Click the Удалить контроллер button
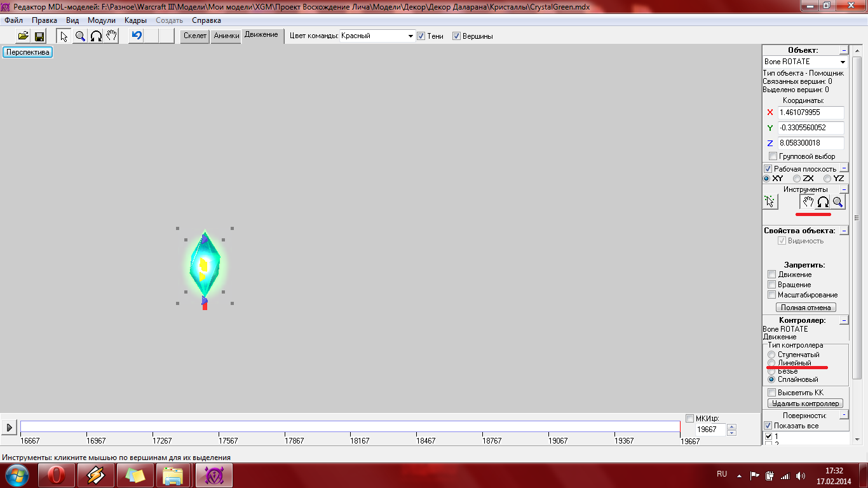This screenshot has width=868, height=488. pos(806,403)
